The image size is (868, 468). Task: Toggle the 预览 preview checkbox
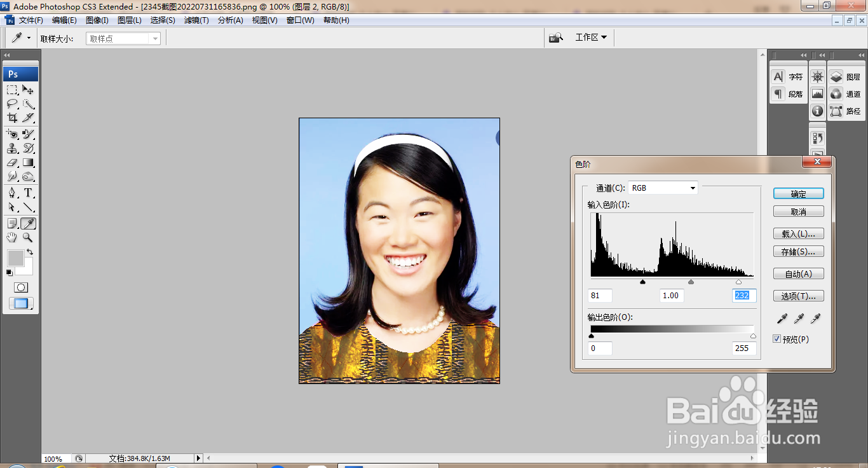tap(776, 339)
